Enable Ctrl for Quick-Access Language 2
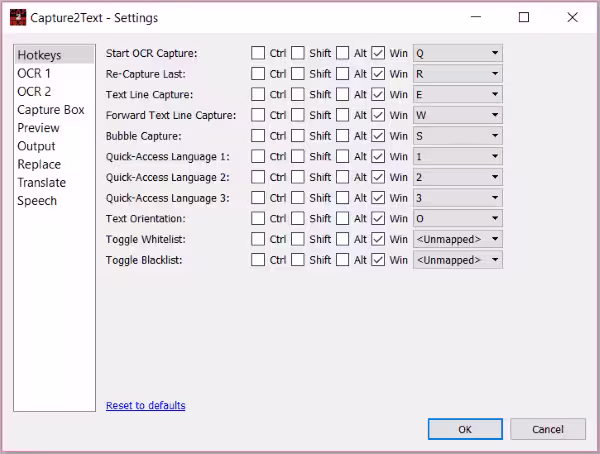Image resolution: width=600 pixels, height=454 pixels. (258, 177)
